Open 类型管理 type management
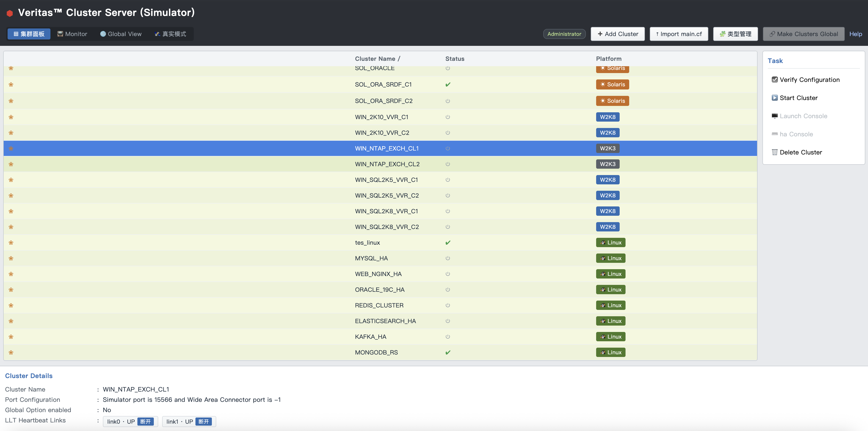The width and height of the screenshot is (868, 431). click(735, 34)
